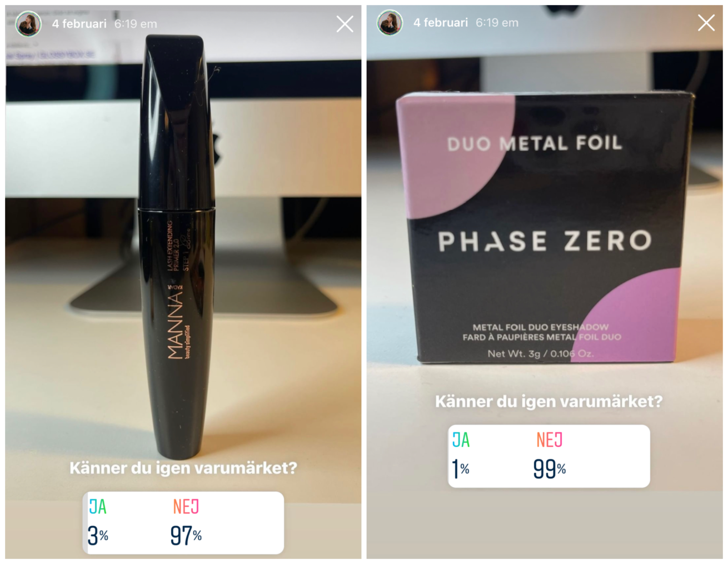Close the left Instagram story

(x=345, y=24)
